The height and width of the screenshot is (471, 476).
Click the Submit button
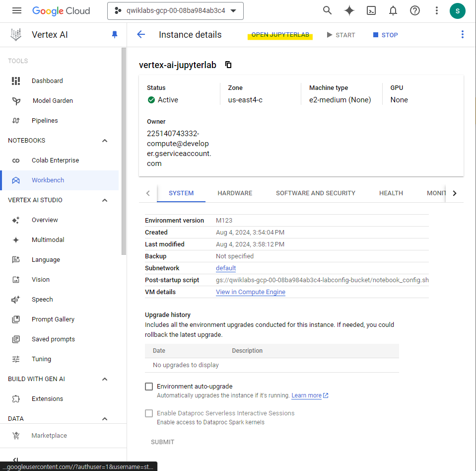[162, 442]
